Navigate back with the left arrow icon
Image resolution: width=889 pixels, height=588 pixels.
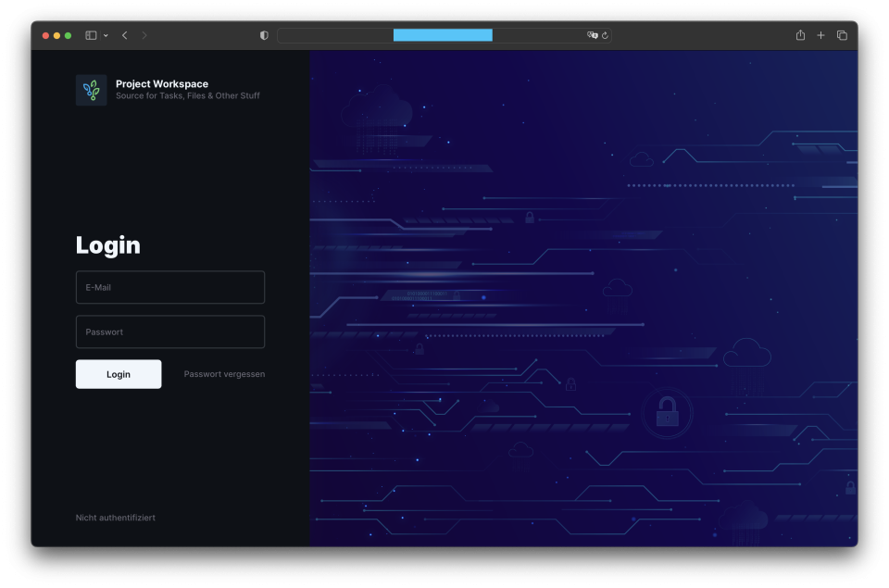pos(124,34)
